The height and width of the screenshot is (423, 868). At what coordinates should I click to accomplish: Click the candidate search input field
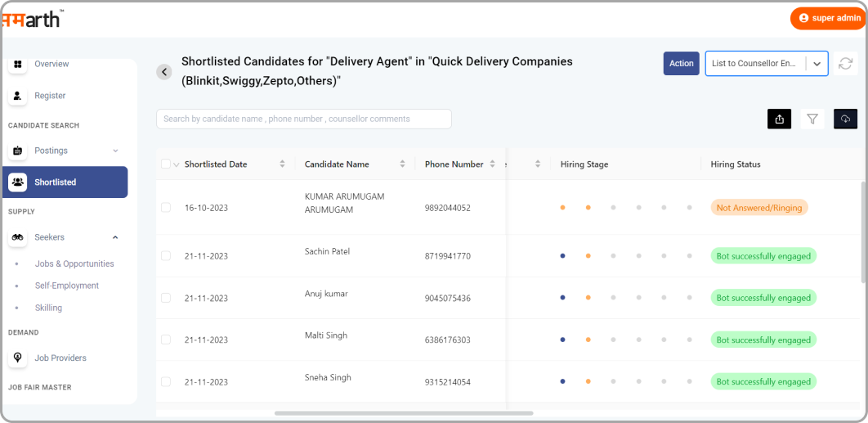tap(303, 119)
